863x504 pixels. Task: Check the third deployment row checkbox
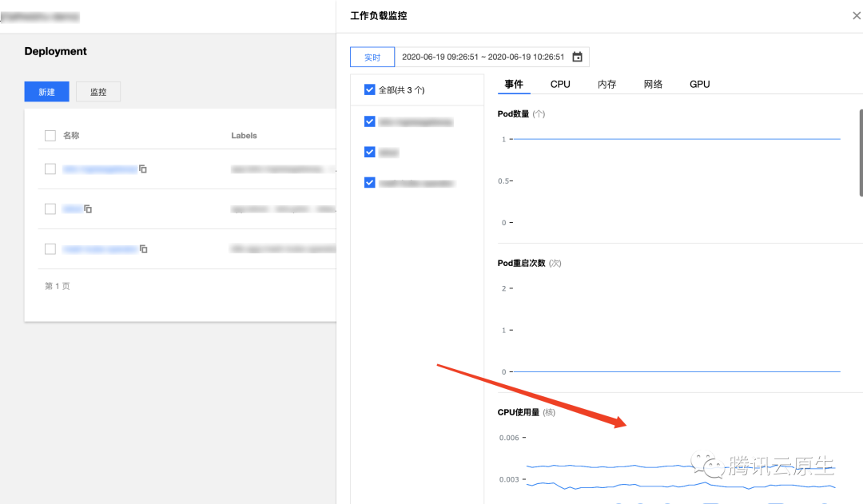[50, 249]
